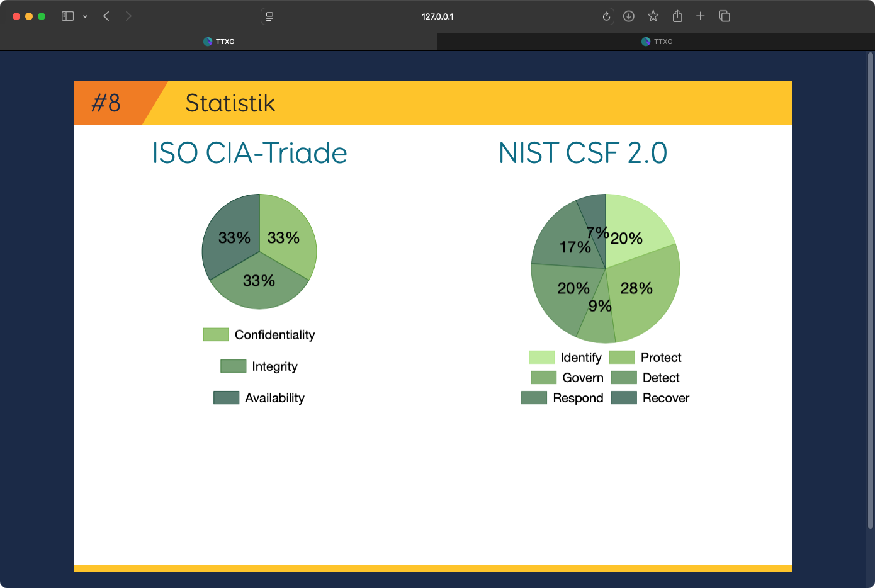Go back with the back arrow
This screenshot has width=875, height=588.
click(106, 16)
